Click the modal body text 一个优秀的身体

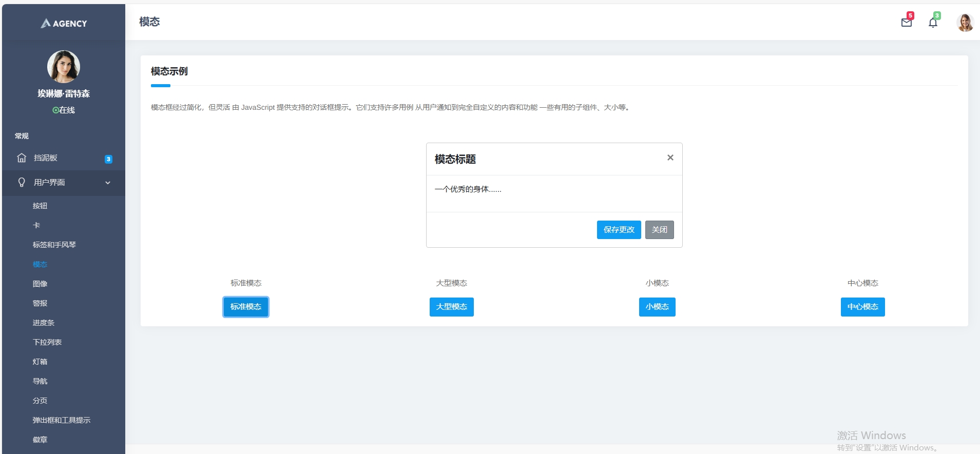468,189
